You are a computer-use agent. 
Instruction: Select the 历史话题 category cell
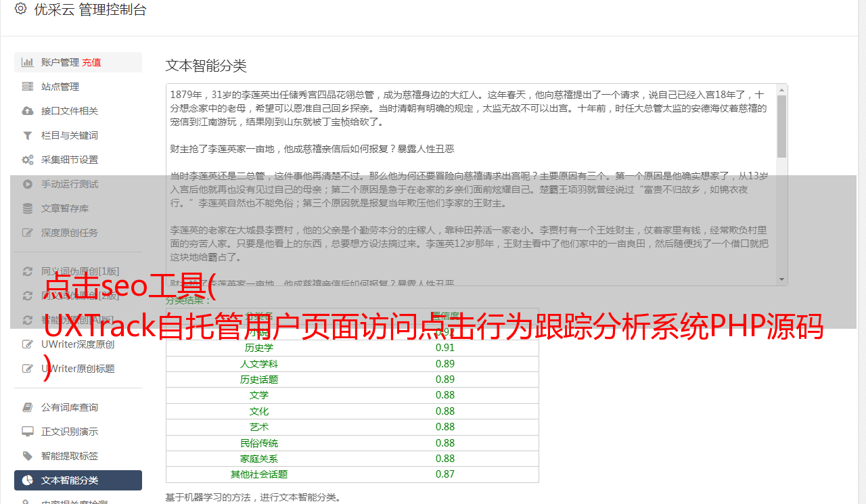pyautogui.click(x=259, y=380)
